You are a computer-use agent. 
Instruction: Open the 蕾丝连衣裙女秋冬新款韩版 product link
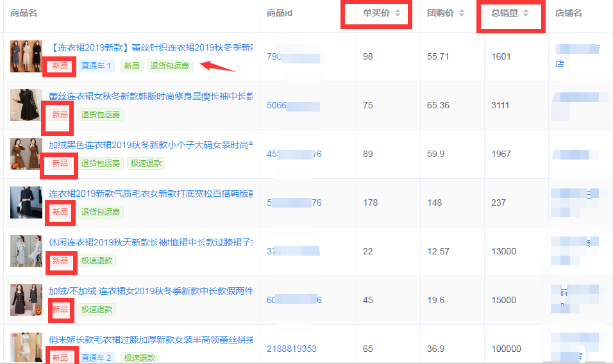point(150,96)
